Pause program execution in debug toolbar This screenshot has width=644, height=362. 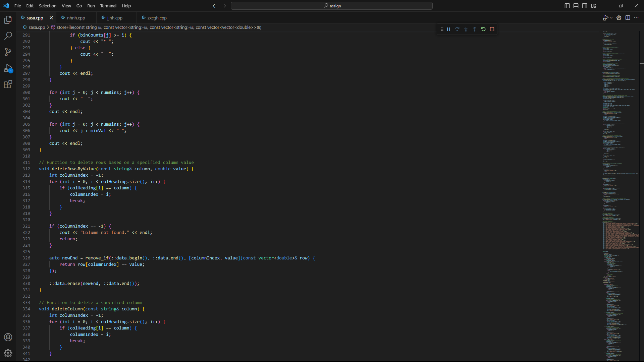point(448,29)
